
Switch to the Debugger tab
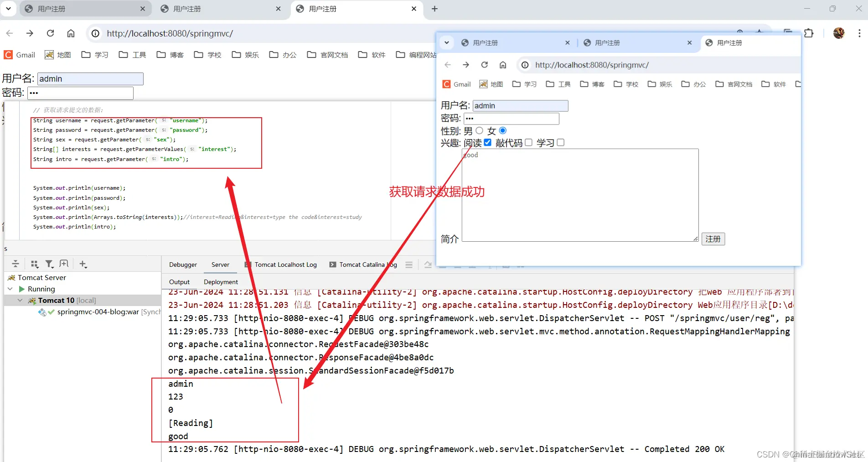(183, 265)
